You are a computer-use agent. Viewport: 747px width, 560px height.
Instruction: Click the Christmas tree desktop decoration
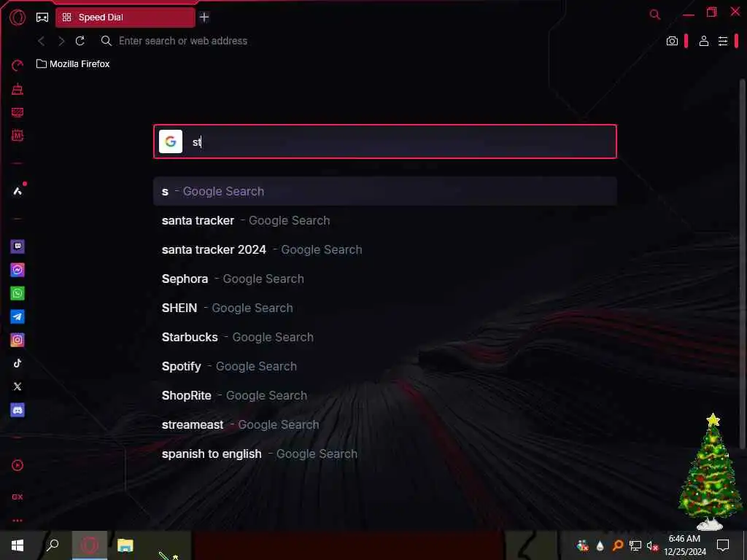pos(711,472)
